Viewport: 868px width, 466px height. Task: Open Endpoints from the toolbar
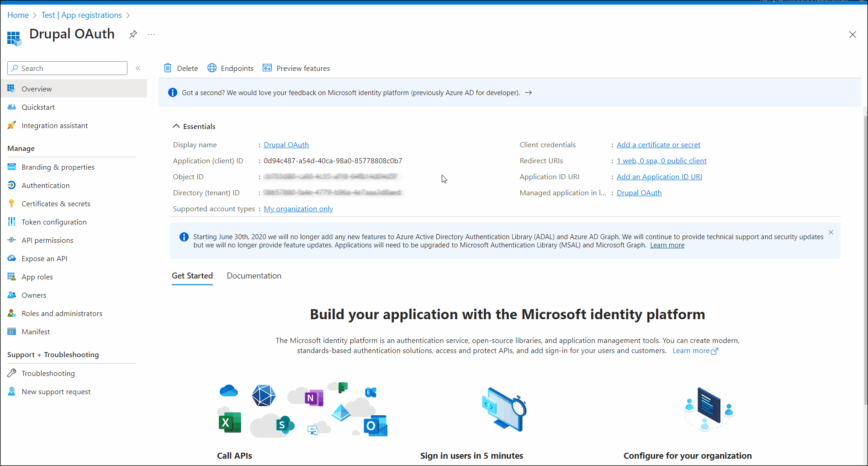point(230,68)
